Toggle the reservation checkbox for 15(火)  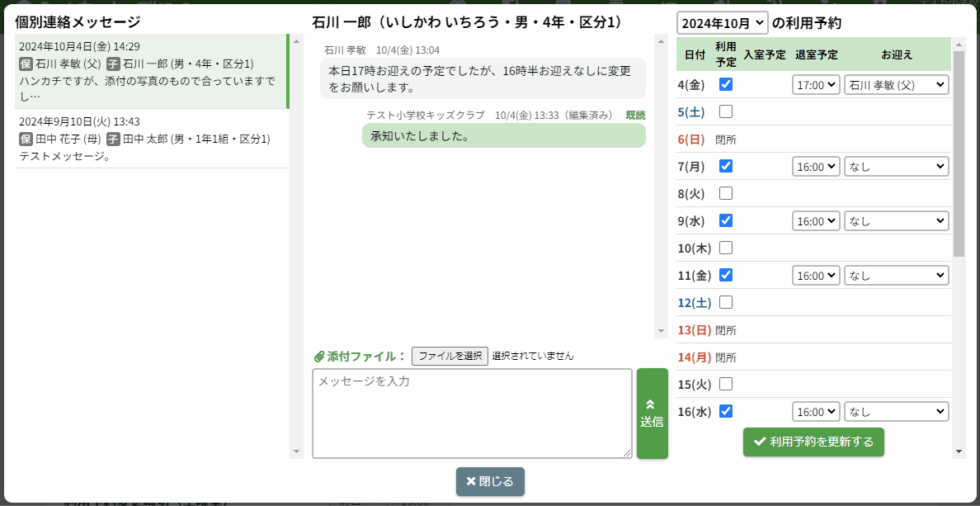726,384
